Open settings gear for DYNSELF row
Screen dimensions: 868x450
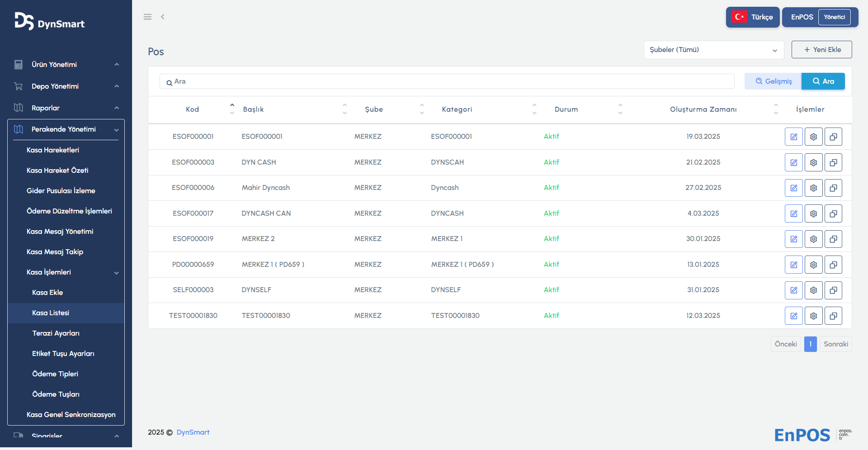pos(813,290)
